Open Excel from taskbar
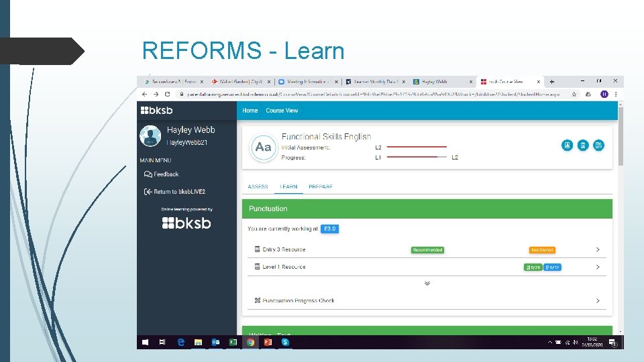 (x=233, y=343)
